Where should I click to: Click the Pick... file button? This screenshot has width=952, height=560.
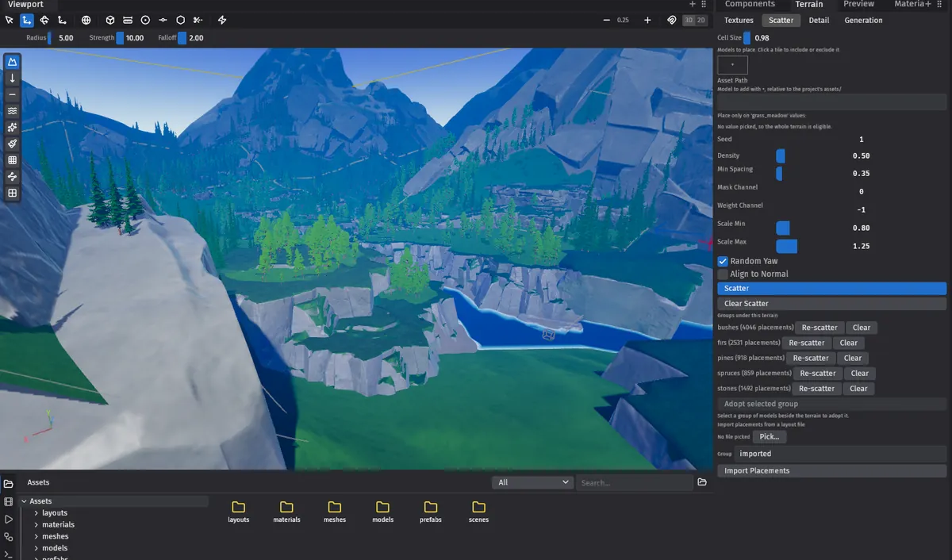coord(770,437)
